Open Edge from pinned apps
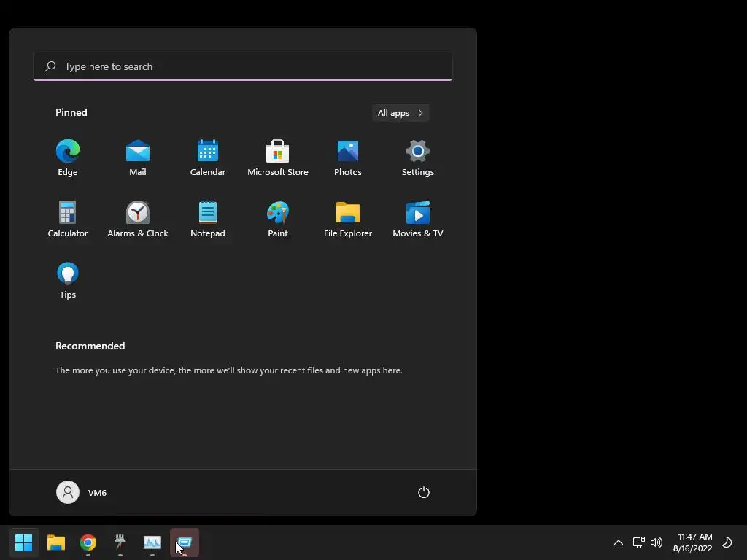747x560 pixels. [68, 158]
